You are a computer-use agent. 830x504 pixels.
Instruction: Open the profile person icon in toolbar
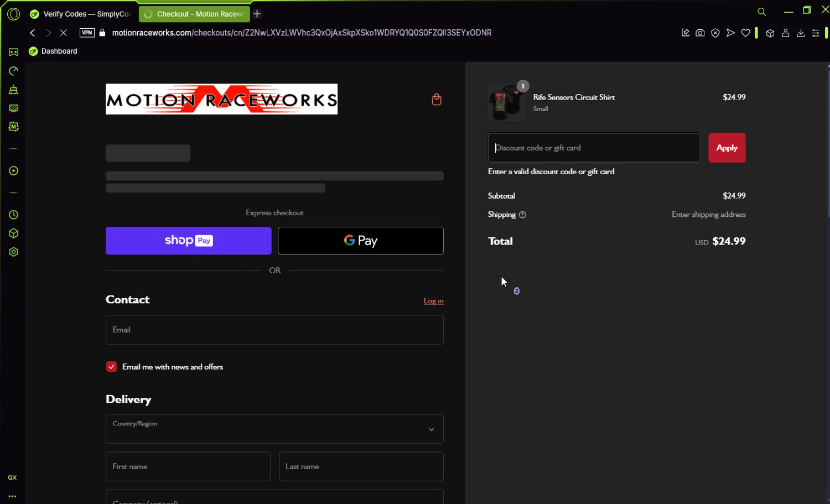(x=785, y=33)
